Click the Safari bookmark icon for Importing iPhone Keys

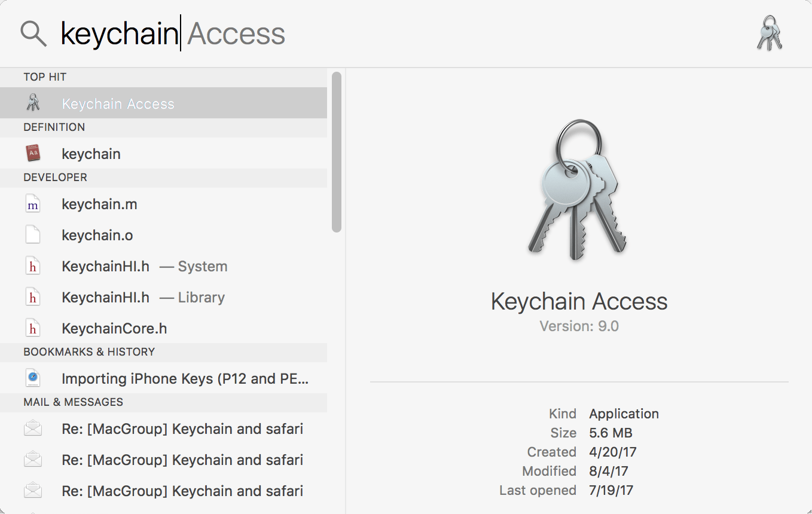tap(33, 378)
